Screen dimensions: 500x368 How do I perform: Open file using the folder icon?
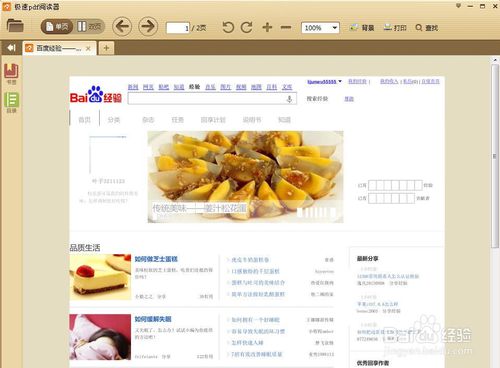[x=15, y=26]
